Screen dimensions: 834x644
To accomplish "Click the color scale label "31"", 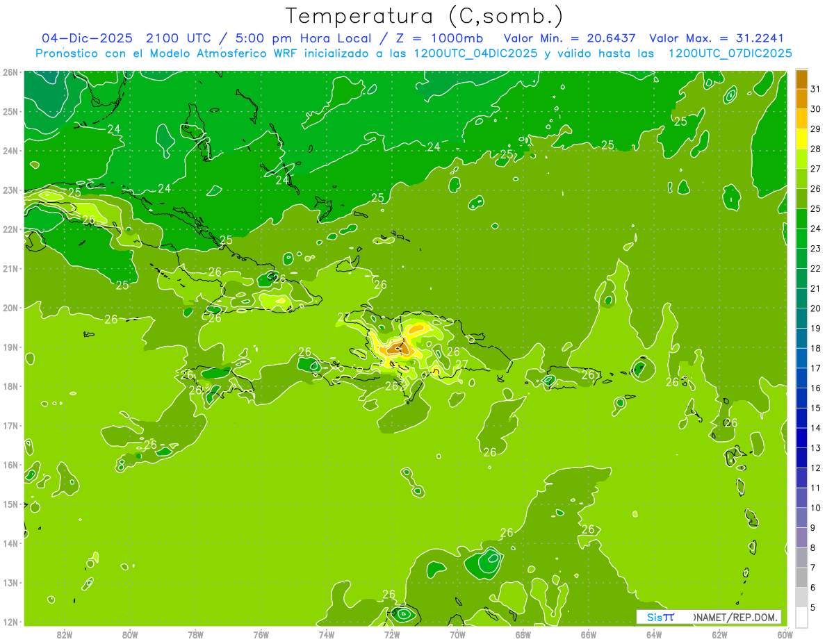I will (x=815, y=89).
